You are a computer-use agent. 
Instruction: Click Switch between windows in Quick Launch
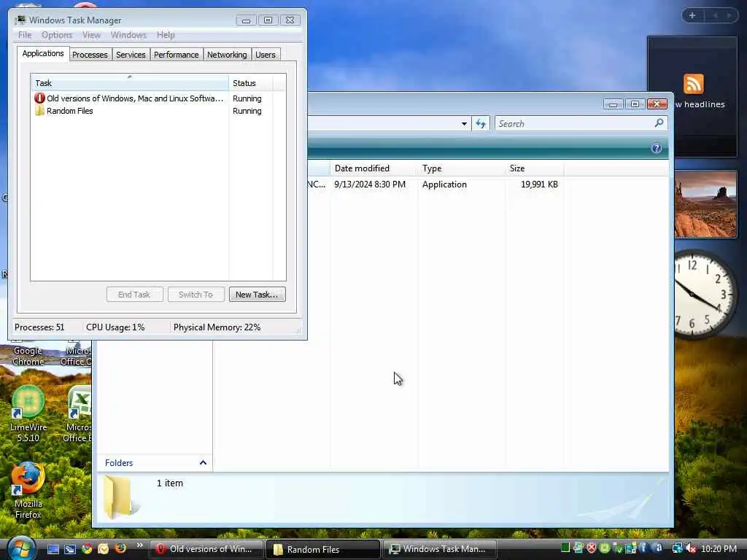tap(70, 549)
